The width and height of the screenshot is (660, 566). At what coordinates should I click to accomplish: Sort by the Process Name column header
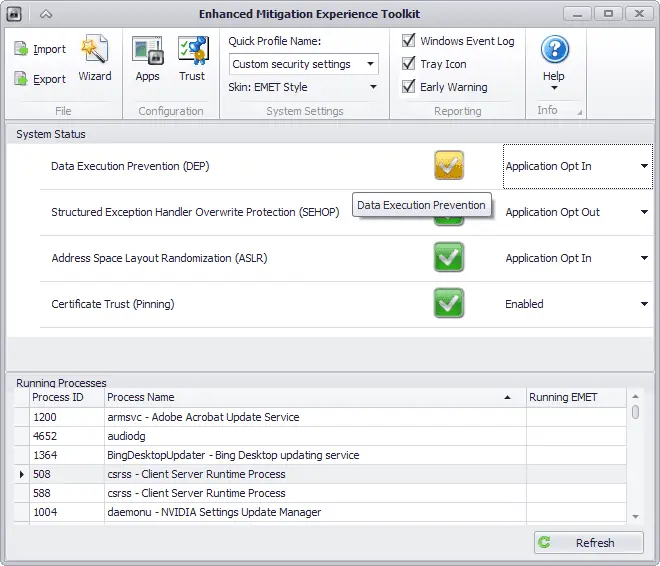point(315,397)
